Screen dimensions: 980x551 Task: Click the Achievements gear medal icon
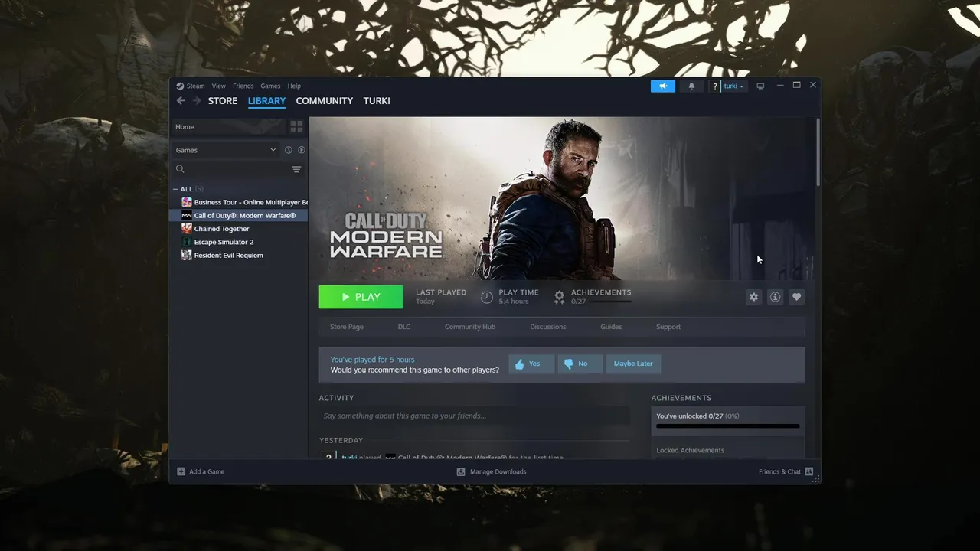(x=560, y=297)
